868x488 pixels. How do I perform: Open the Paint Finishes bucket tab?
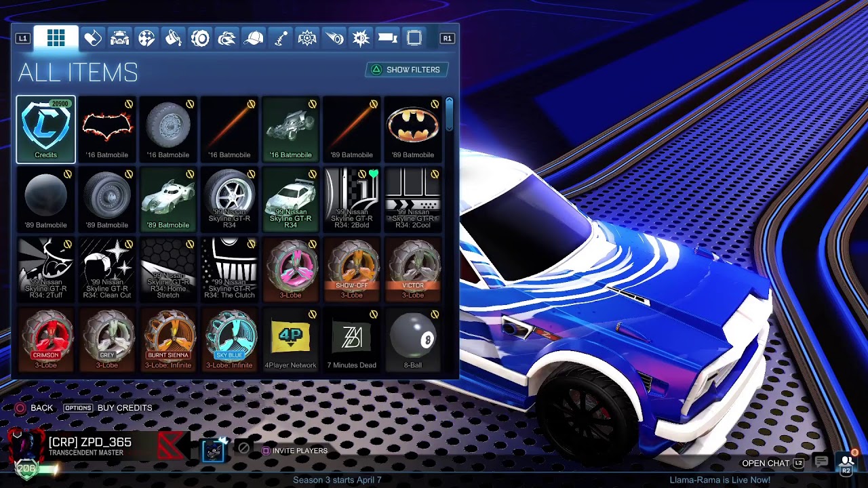coord(173,38)
